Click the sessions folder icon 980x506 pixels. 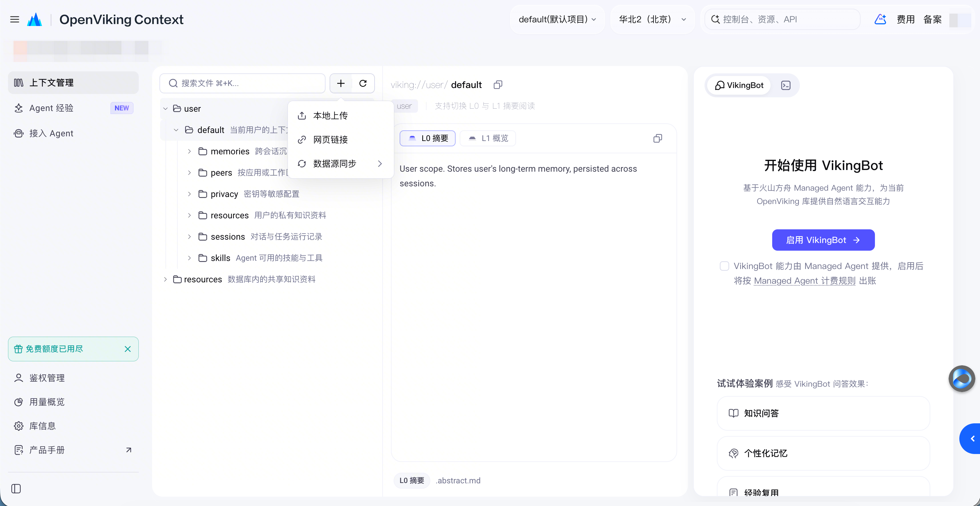click(x=203, y=236)
